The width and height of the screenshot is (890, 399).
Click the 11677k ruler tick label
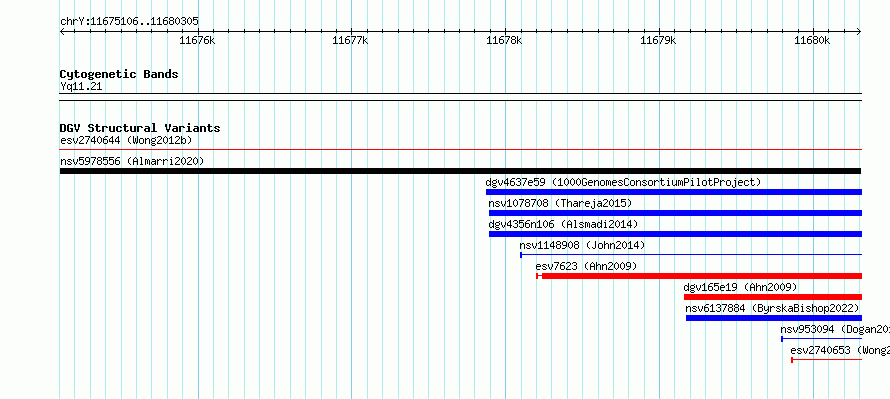tap(350, 40)
